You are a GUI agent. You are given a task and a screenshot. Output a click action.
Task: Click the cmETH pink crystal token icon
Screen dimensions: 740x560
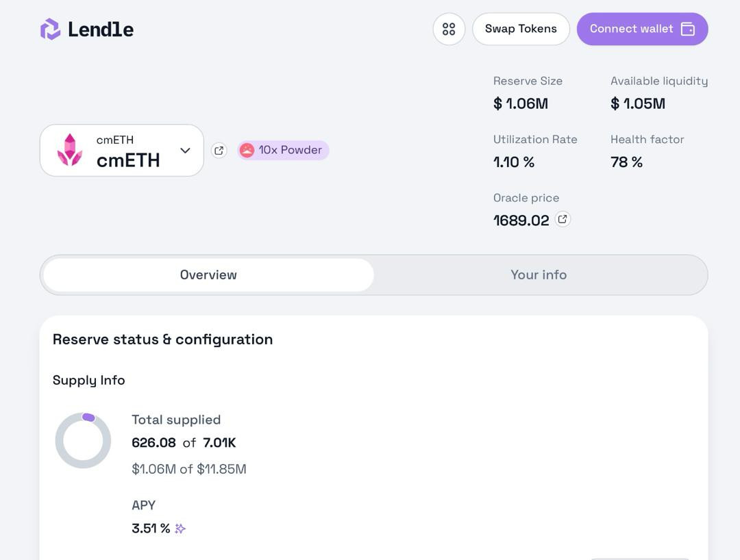coord(69,151)
